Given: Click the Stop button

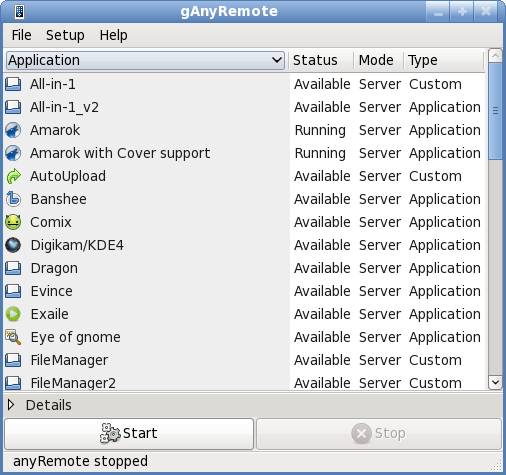Looking at the screenshot, I should [379, 434].
